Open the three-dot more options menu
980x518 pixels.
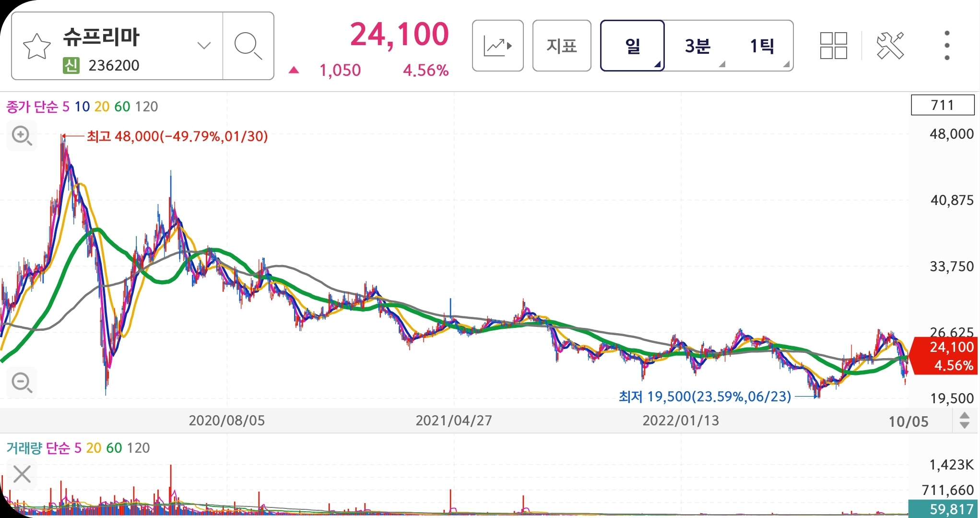[947, 46]
